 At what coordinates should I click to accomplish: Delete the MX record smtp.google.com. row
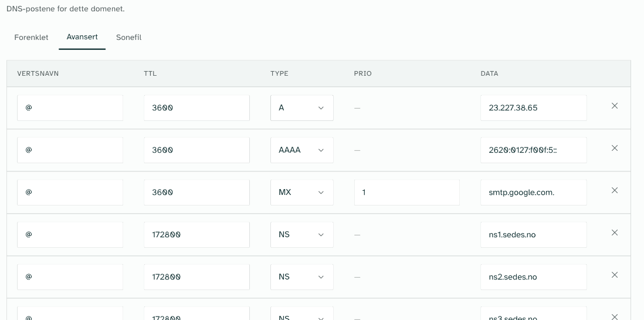pos(615,190)
